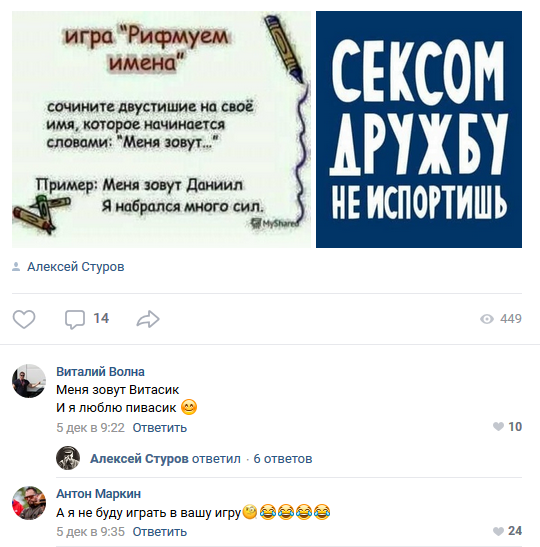
Task: Open comments via speech bubble icon
Action: point(75,319)
